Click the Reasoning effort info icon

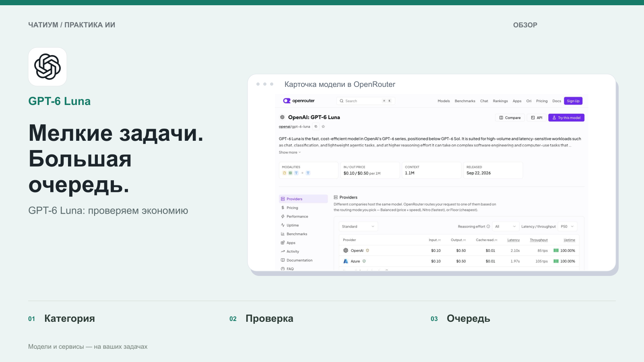click(488, 226)
